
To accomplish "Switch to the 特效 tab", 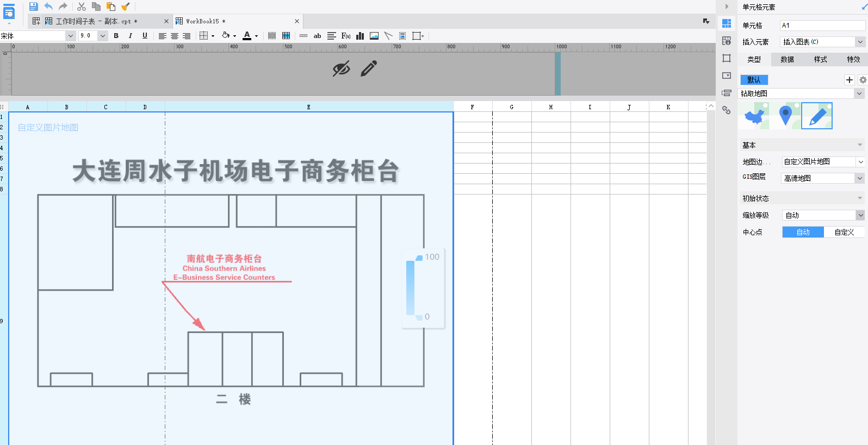I will [x=853, y=59].
